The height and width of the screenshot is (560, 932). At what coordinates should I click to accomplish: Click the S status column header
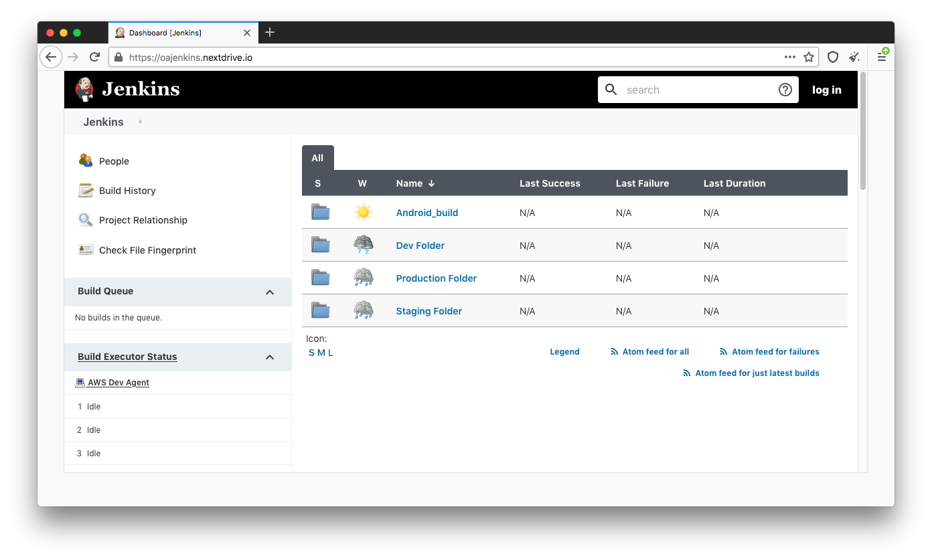[x=318, y=183]
